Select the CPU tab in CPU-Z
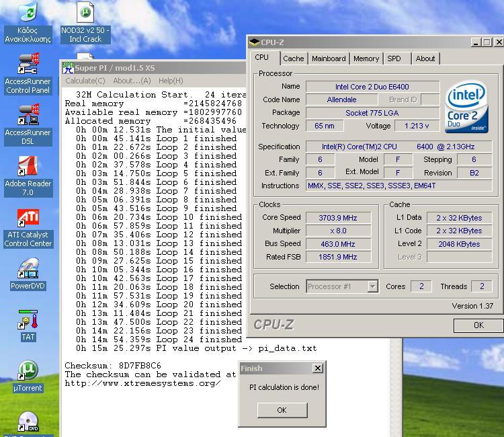Image resolution: width=504 pixels, height=437 pixels. pos(261,58)
